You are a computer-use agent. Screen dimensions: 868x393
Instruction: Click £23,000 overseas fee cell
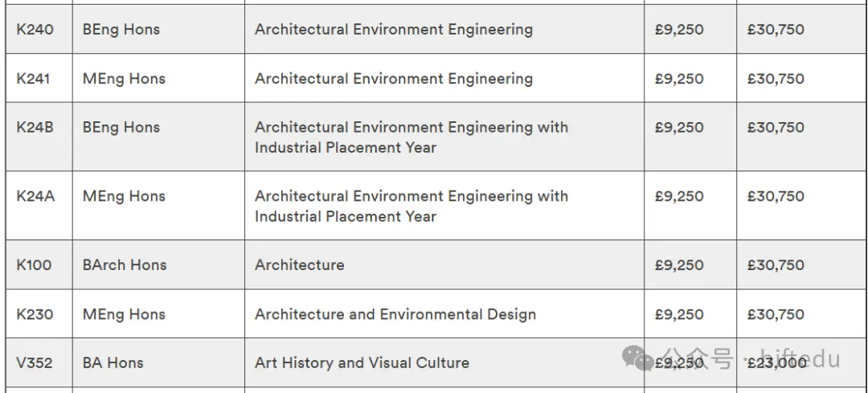tap(776, 363)
